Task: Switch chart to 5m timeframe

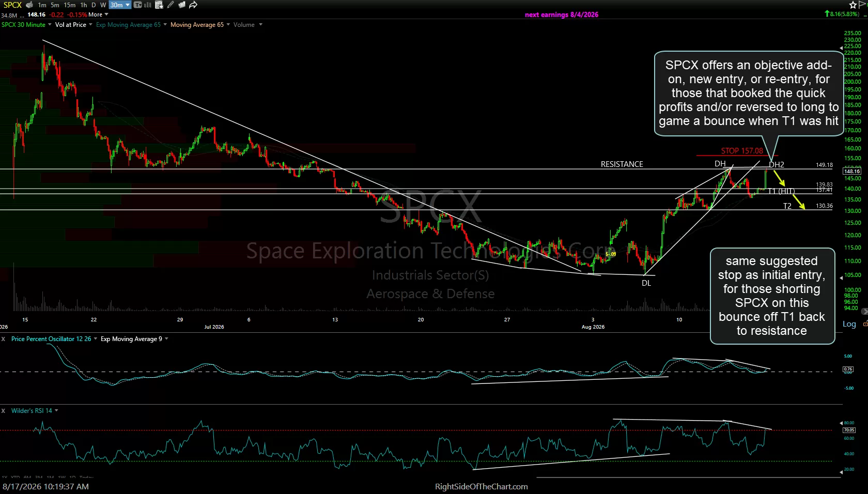Action: (x=55, y=5)
